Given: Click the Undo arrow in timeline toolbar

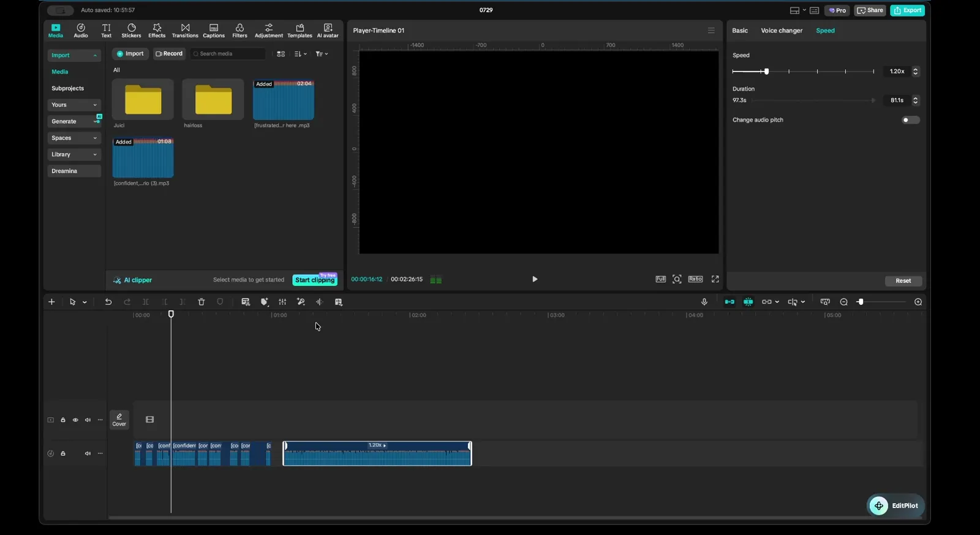Looking at the screenshot, I should (108, 302).
